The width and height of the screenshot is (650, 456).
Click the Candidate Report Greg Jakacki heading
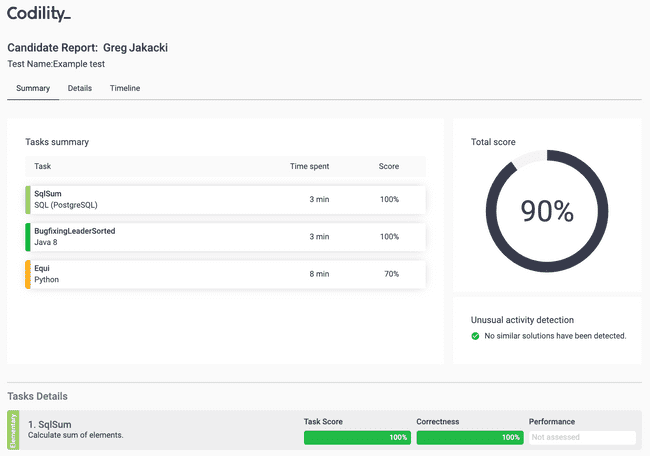point(87,48)
